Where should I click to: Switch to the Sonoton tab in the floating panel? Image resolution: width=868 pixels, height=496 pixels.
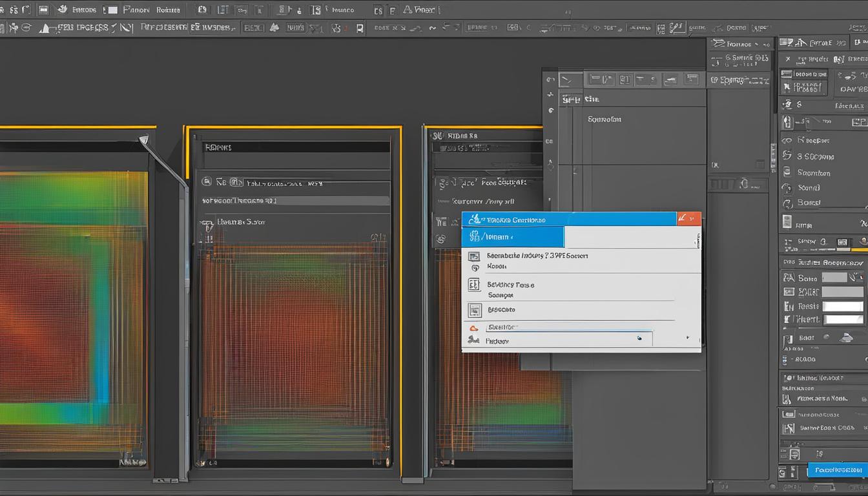(x=604, y=119)
